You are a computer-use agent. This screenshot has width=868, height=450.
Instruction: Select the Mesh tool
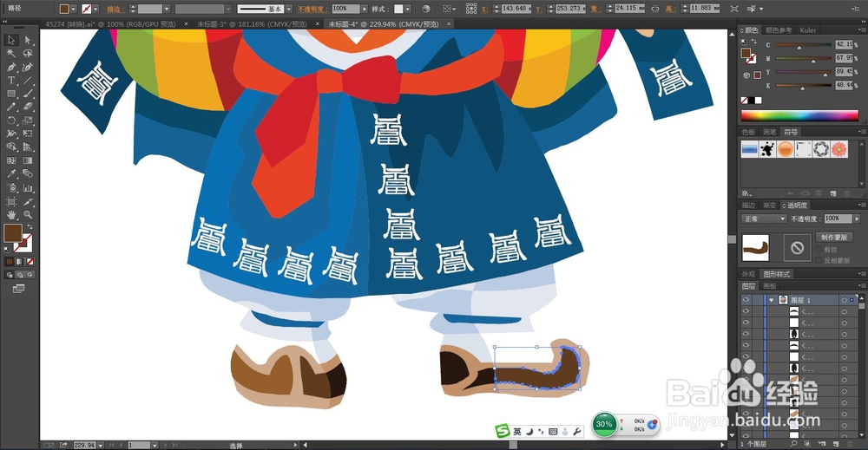coord(11,160)
